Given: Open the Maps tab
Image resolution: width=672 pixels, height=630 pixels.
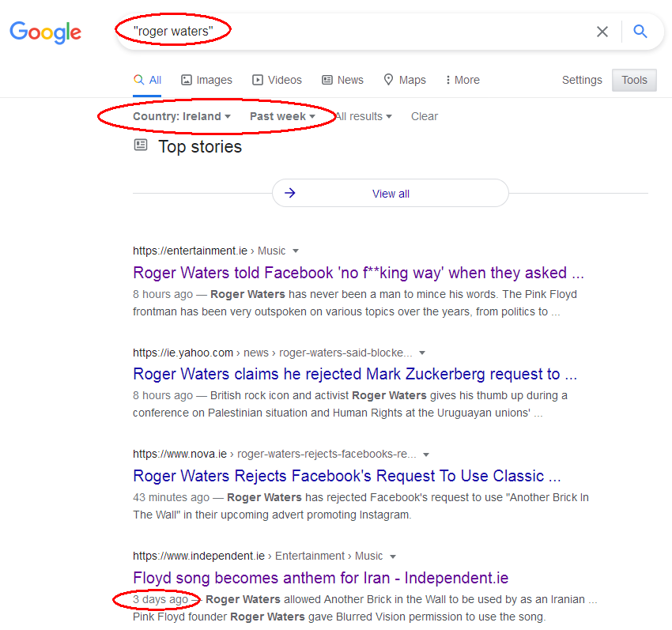Looking at the screenshot, I should 405,80.
